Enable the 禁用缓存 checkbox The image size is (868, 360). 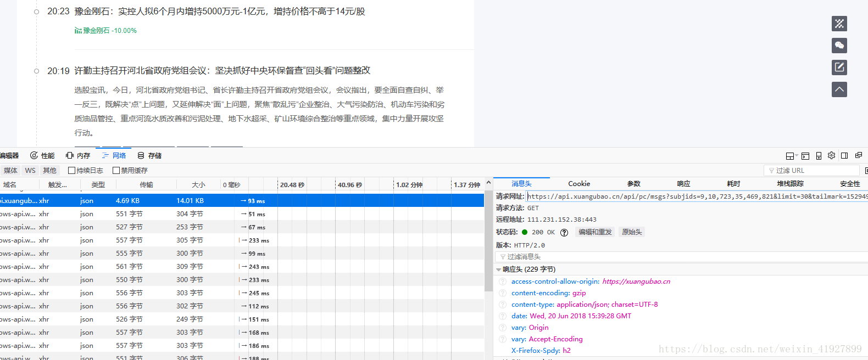click(x=116, y=171)
